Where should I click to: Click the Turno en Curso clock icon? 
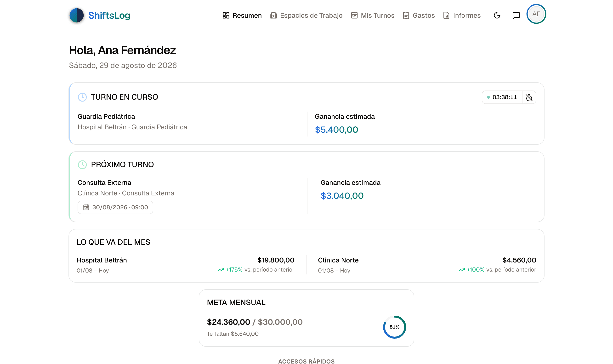click(82, 97)
